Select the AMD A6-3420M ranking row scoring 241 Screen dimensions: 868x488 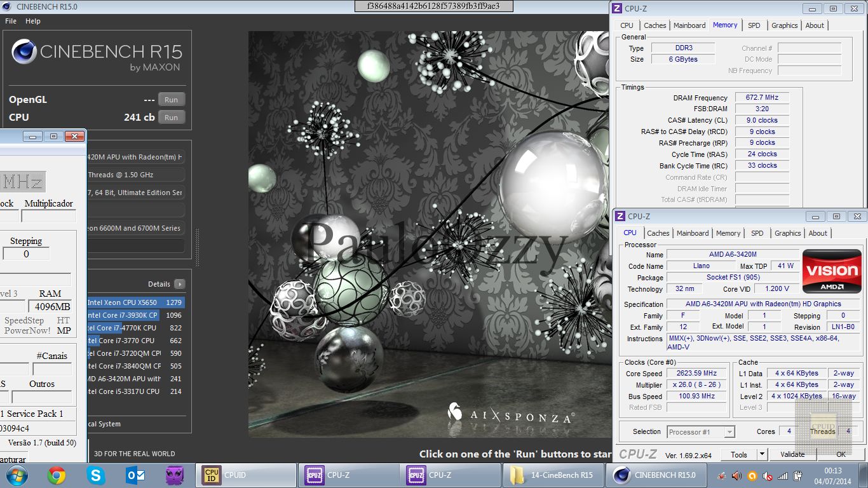(x=136, y=379)
